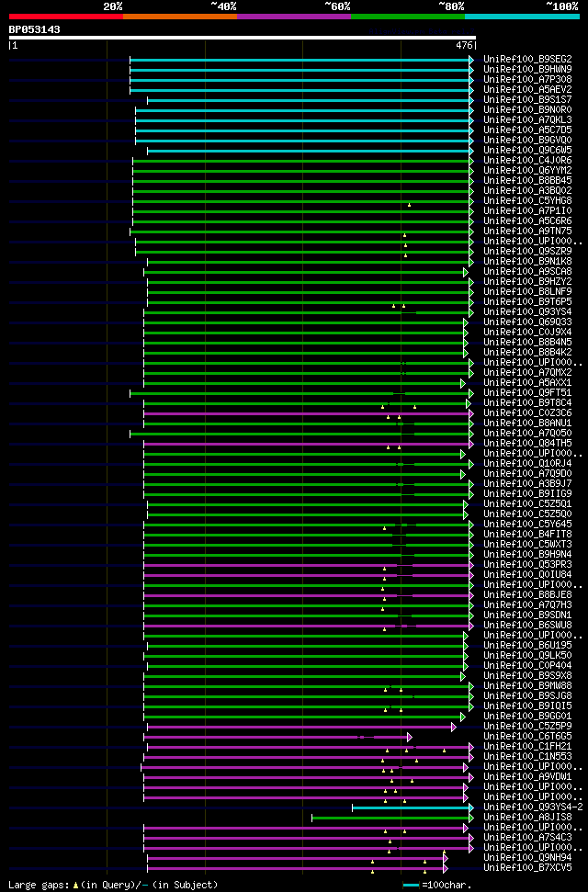This screenshot has height=892, width=588.
Task: Click purple alignment bar of UniRef100_C6T6G5
Action: (x=276, y=737)
